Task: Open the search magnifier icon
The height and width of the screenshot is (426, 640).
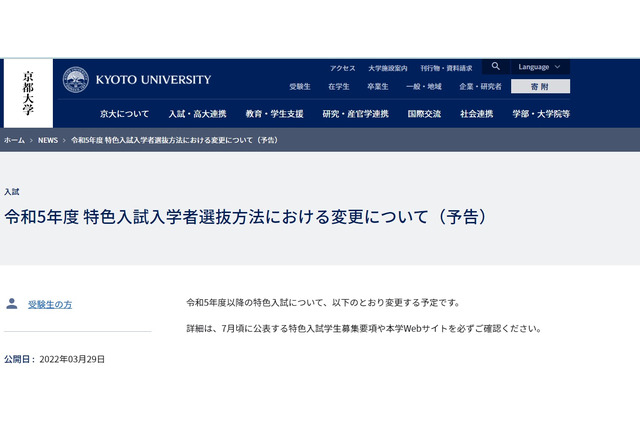Action: [496, 67]
